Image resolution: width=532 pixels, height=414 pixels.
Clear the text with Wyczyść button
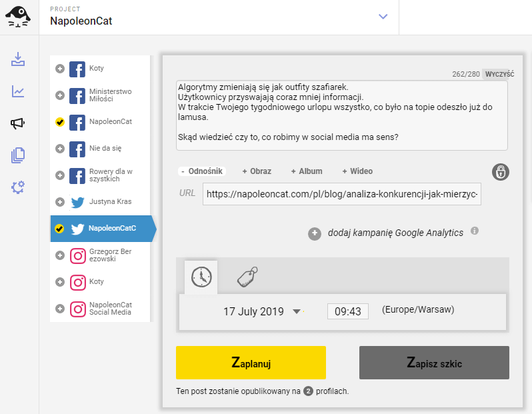click(499, 74)
